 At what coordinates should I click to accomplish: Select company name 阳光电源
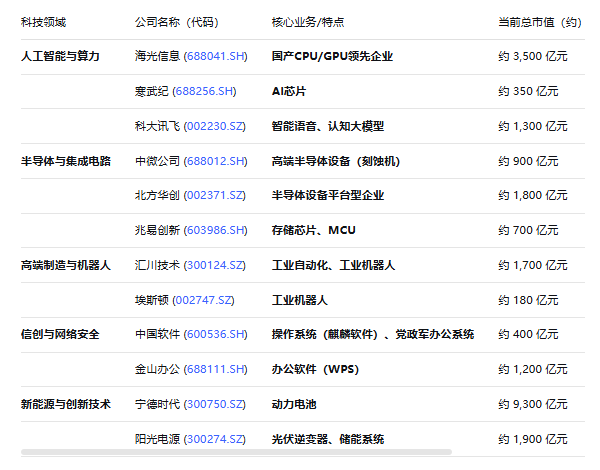157,439
